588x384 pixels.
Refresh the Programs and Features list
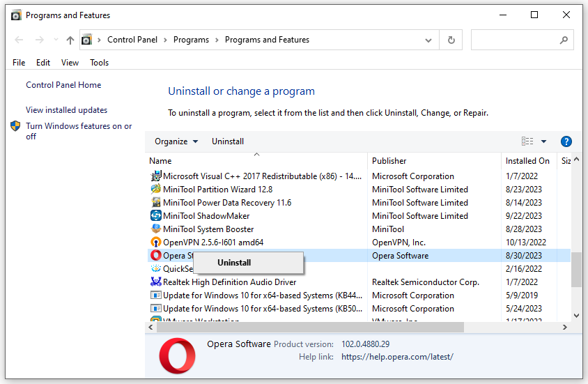[x=451, y=40]
